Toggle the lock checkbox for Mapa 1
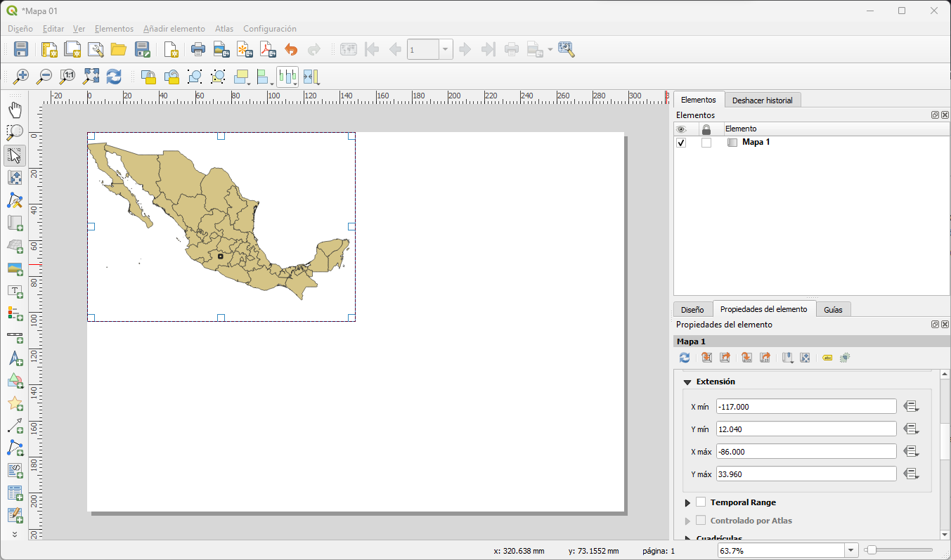Image resolution: width=951 pixels, height=560 pixels. 706,143
